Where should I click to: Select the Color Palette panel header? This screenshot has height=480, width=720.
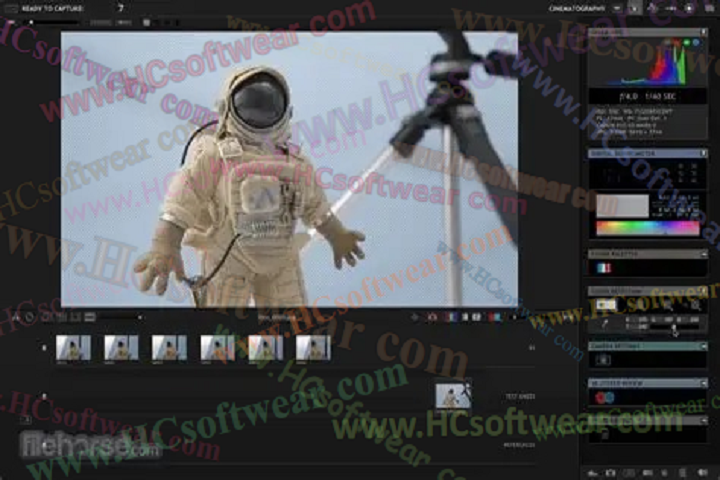647,254
